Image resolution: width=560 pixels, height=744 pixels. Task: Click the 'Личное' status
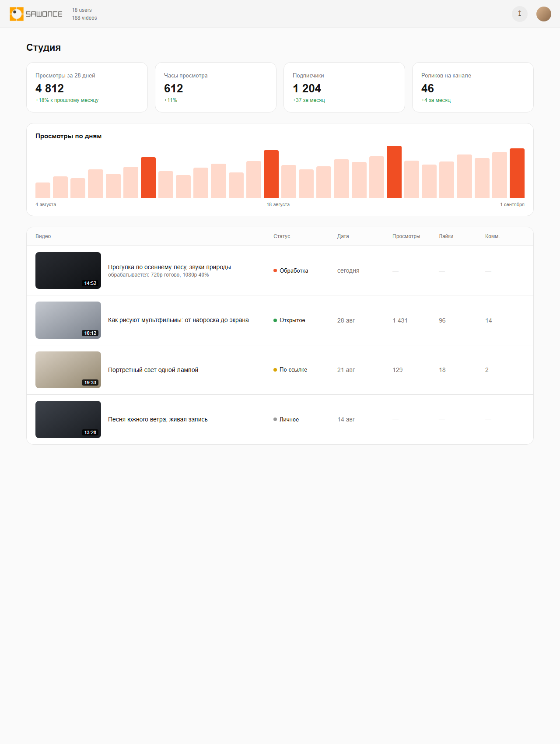pyautogui.click(x=286, y=419)
